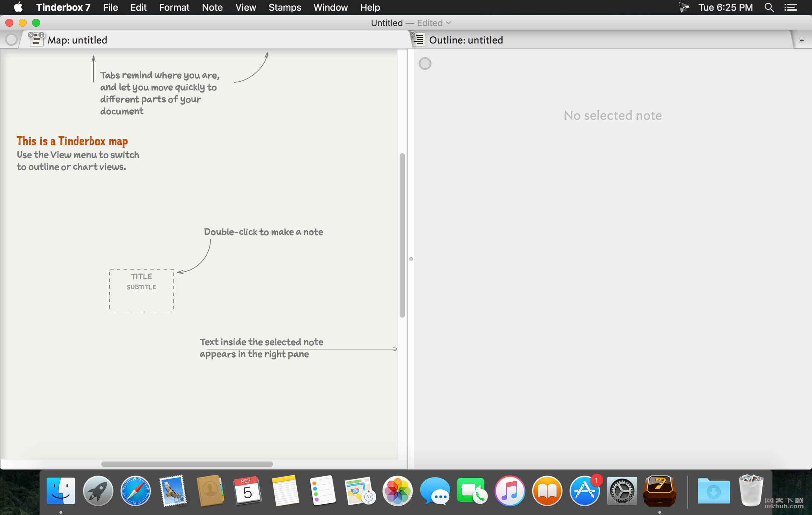Image resolution: width=812 pixels, height=515 pixels.
Task: Open Safari from the Dock
Action: point(136,491)
